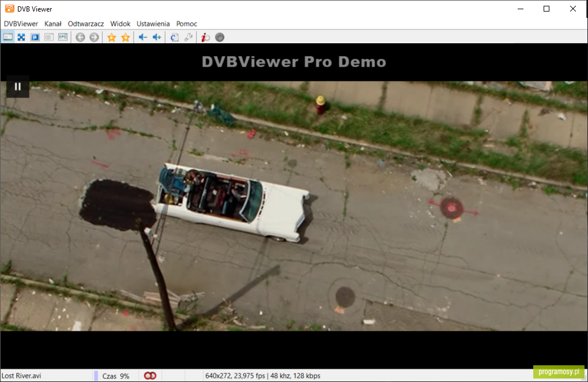Click the pause overlay button on video
This screenshot has width=588, height=382.
(18, 87)
